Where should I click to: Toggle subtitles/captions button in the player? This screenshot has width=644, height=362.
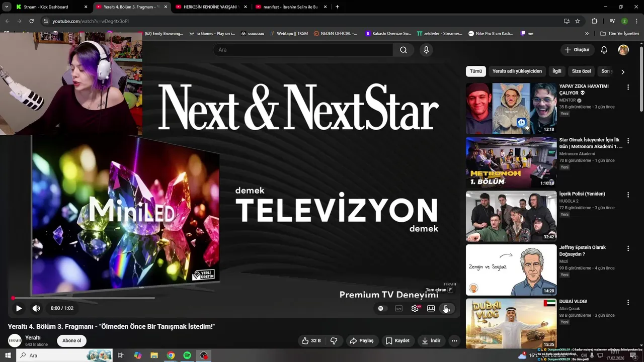point(399,308)
